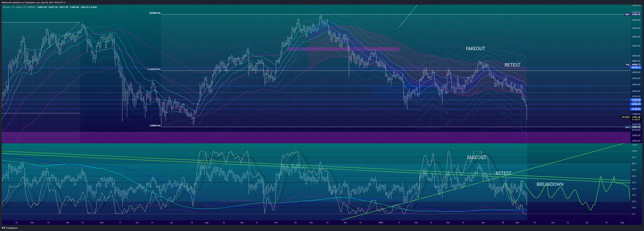Click the Fibonacci label 0(69000.00)
This screenshot has width=644, height=231.
[x=155, y=13]
